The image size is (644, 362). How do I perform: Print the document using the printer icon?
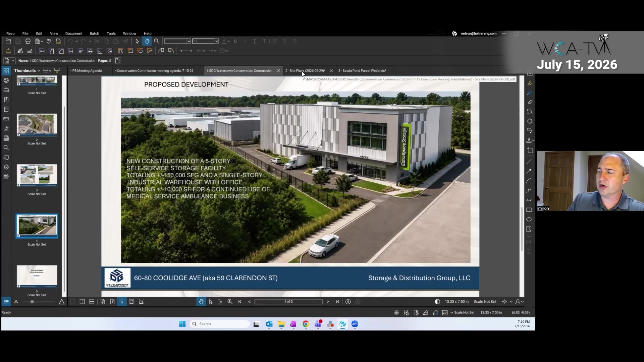point(28,41)
